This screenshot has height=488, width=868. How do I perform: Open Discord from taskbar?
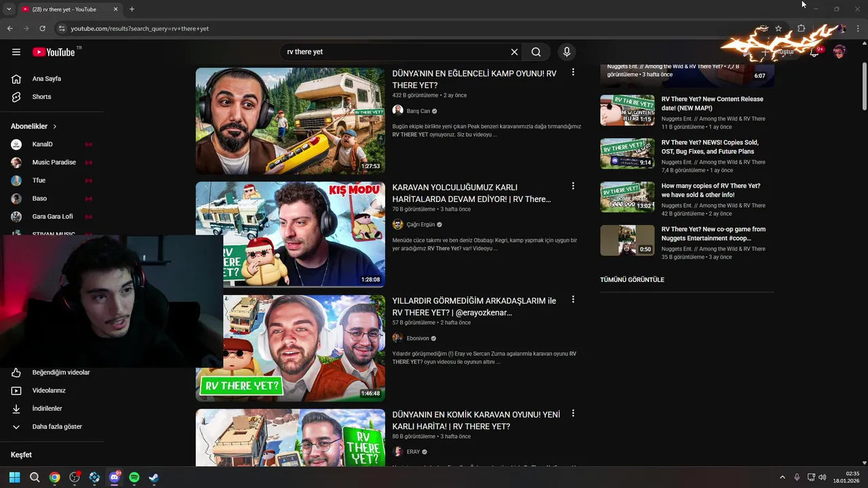click(114, 477)
